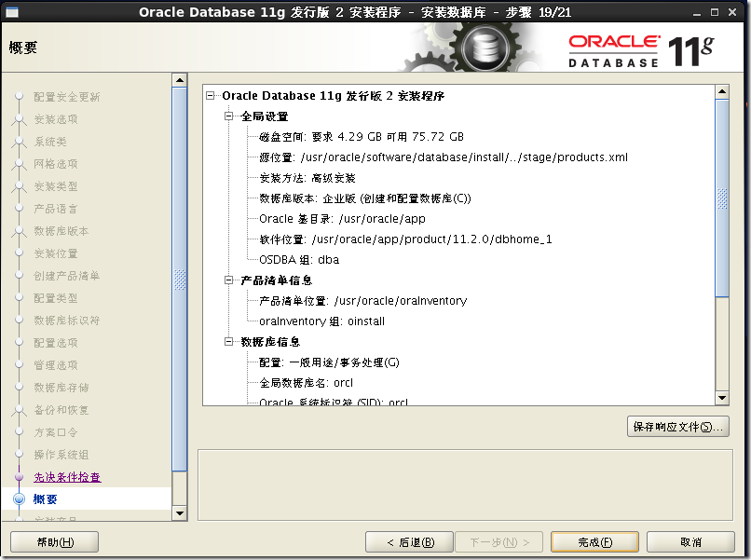Collapse the 数据库信息 tree section
This screenshot has height=560, width=751.
(229, 342)
